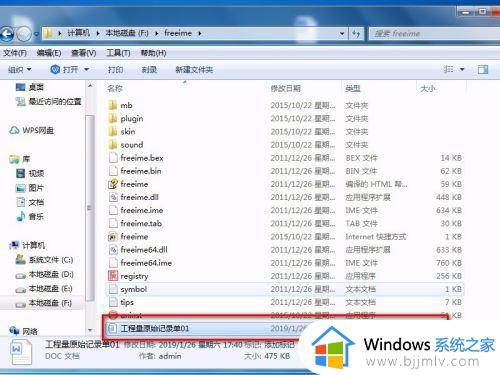
Task: Select the tips text file icon
Action: 113,302
